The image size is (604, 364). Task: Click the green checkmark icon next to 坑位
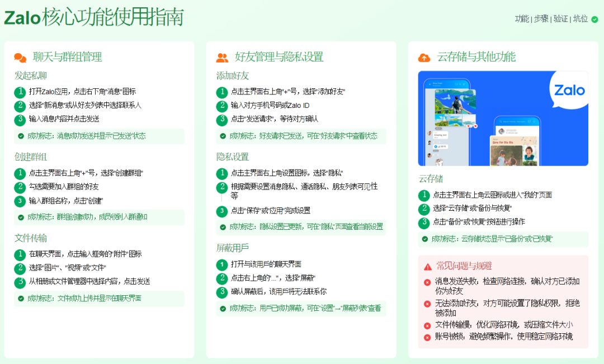(595, 18)
